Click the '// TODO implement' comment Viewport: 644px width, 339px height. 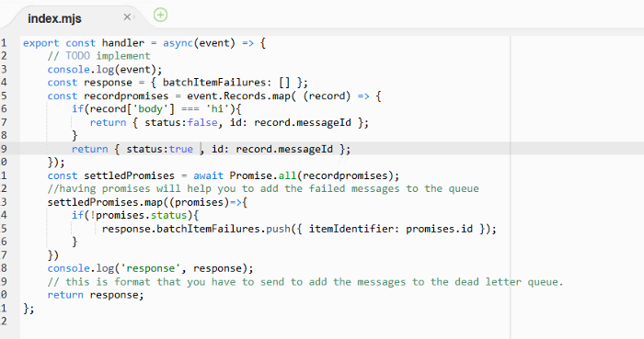click(x=99, y=56)
